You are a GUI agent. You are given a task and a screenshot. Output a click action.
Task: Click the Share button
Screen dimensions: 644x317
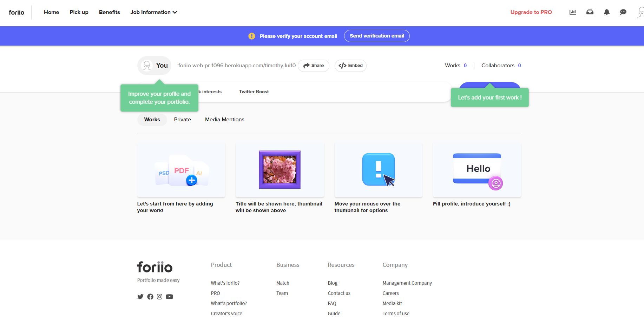(313, 66)
